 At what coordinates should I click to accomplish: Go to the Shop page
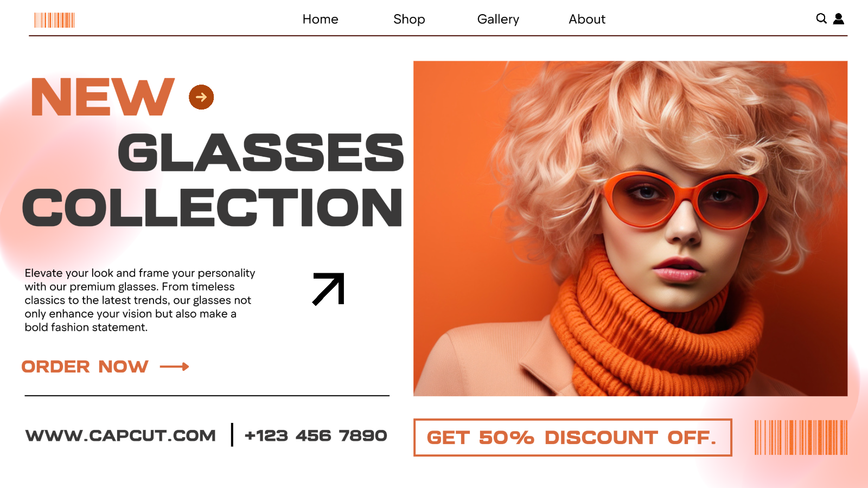[x=409, y=20]
